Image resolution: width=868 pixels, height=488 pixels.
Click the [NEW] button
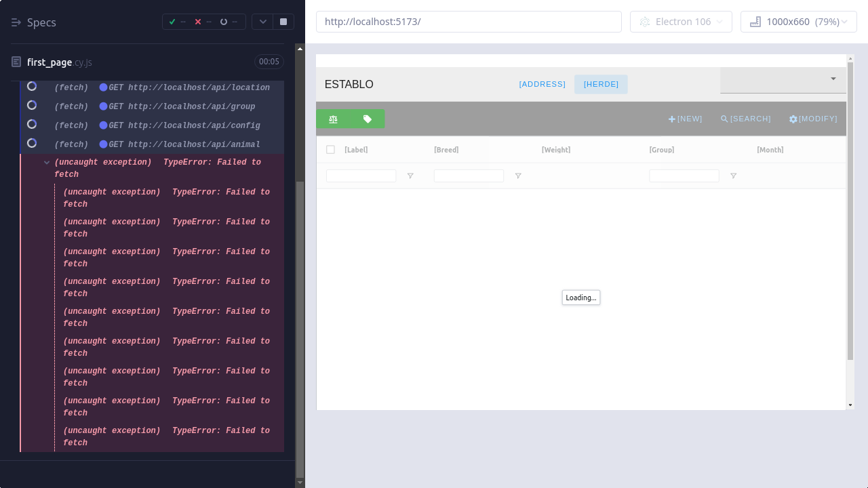[x=685, y=119]
